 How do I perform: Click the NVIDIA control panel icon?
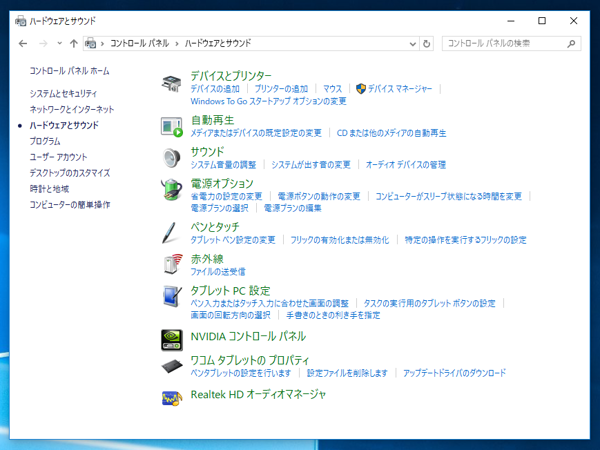pos(172,340)
